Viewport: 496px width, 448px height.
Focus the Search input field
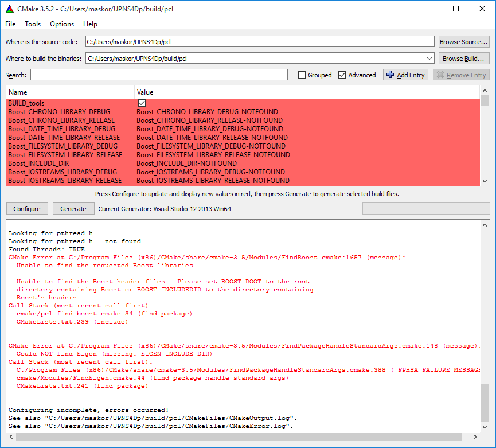[159, 75]
